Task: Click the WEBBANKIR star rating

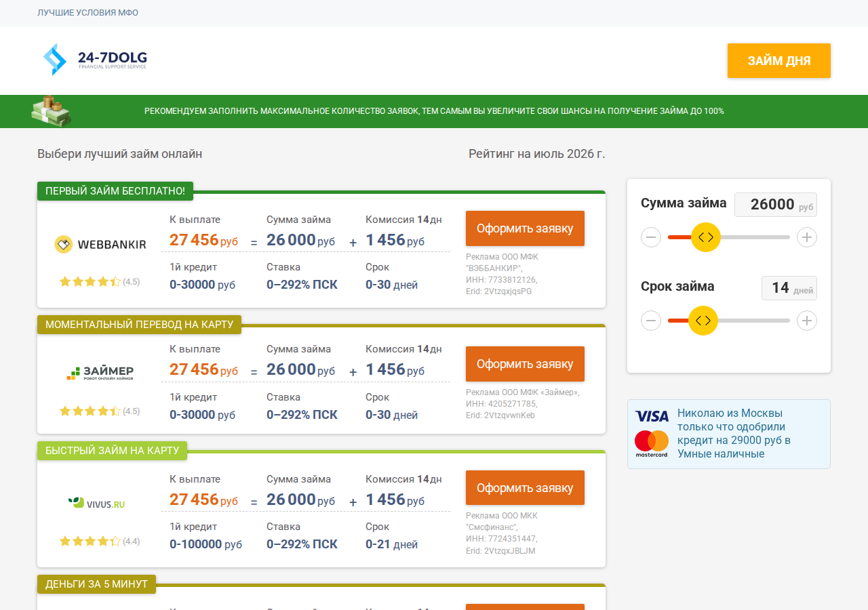Action: click(x=90, y=281)
